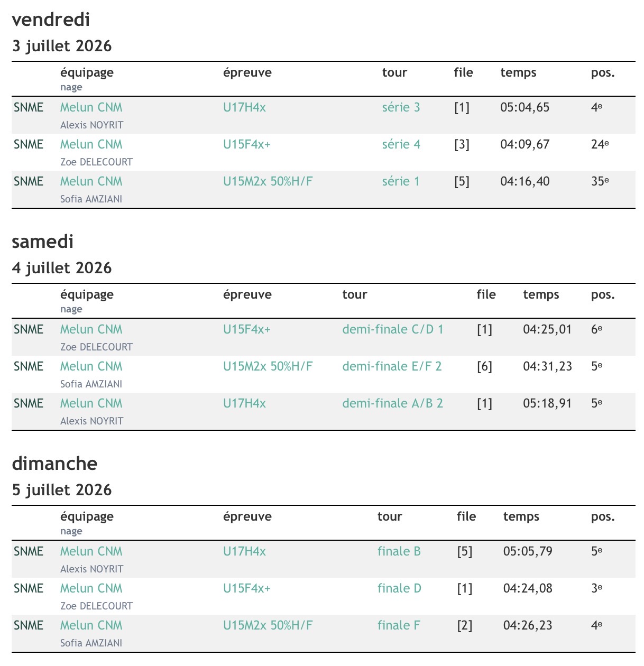Open Sunday's U15M2x 50%H/F event link

coord(268,625)
